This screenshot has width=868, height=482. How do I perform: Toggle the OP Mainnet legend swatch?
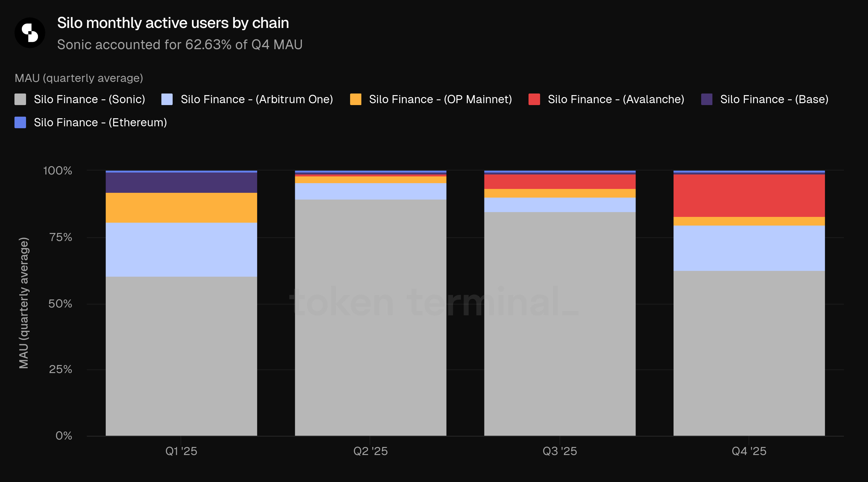(356, 99)
